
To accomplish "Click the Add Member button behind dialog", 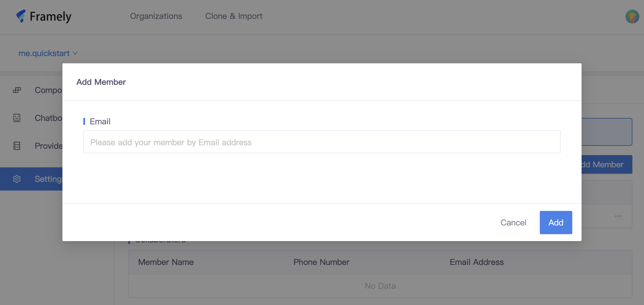I will point(606,164).
